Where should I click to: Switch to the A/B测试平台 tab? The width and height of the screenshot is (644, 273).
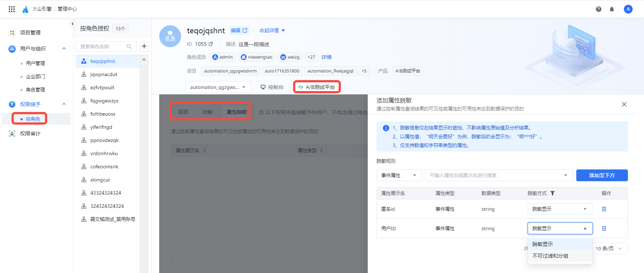coord(317,87)
